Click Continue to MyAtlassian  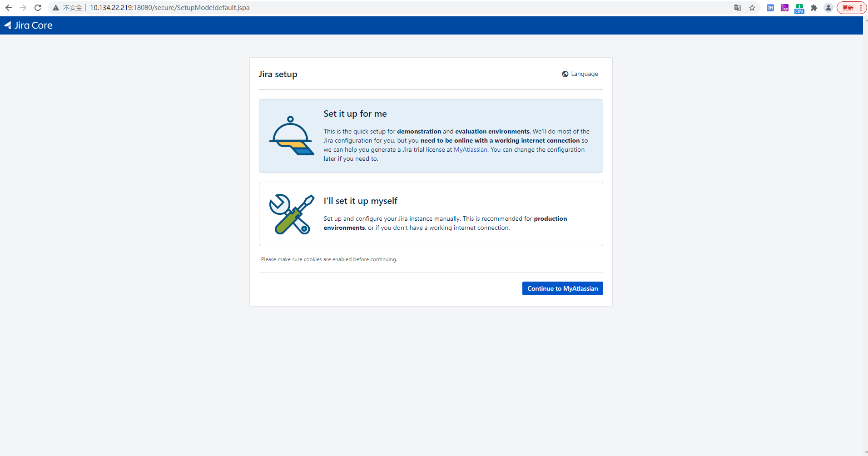[x=562, y=288]
